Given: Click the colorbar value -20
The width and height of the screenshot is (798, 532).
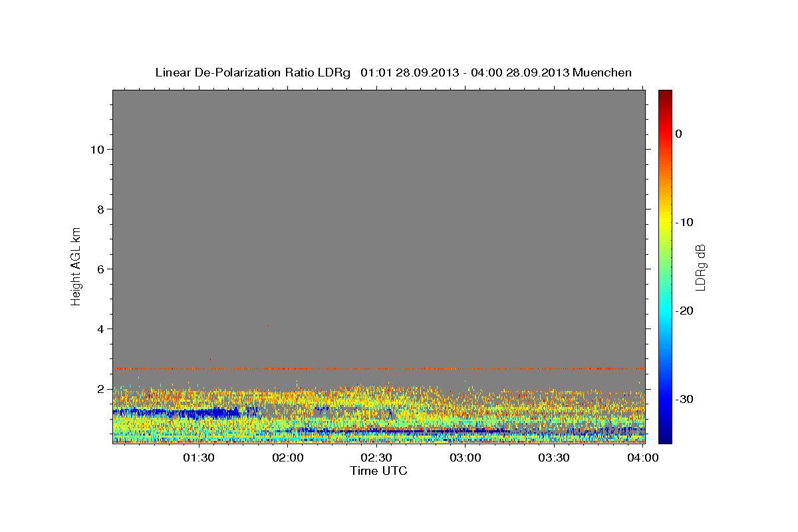Looking at the screenshot, I should (x=685, y=311).
